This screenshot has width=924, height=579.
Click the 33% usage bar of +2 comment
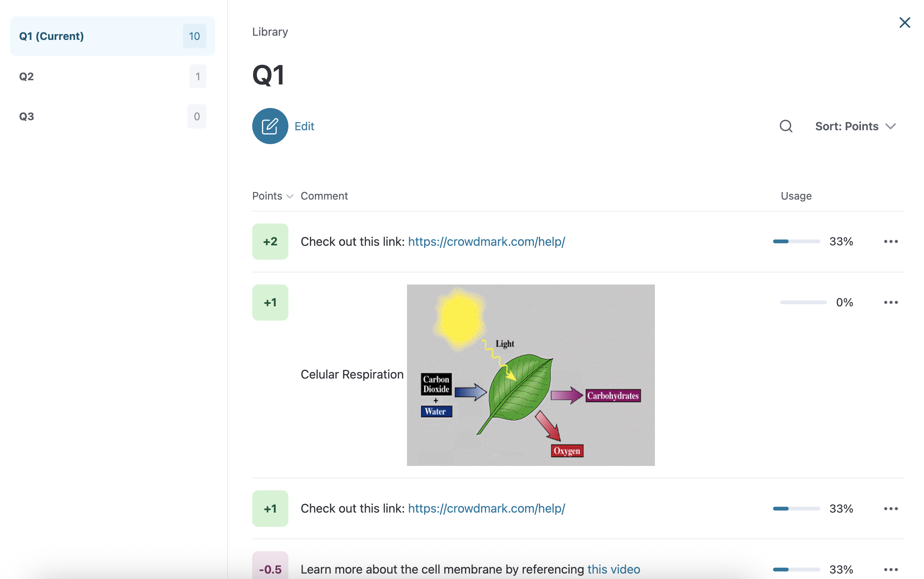(796, 242)
